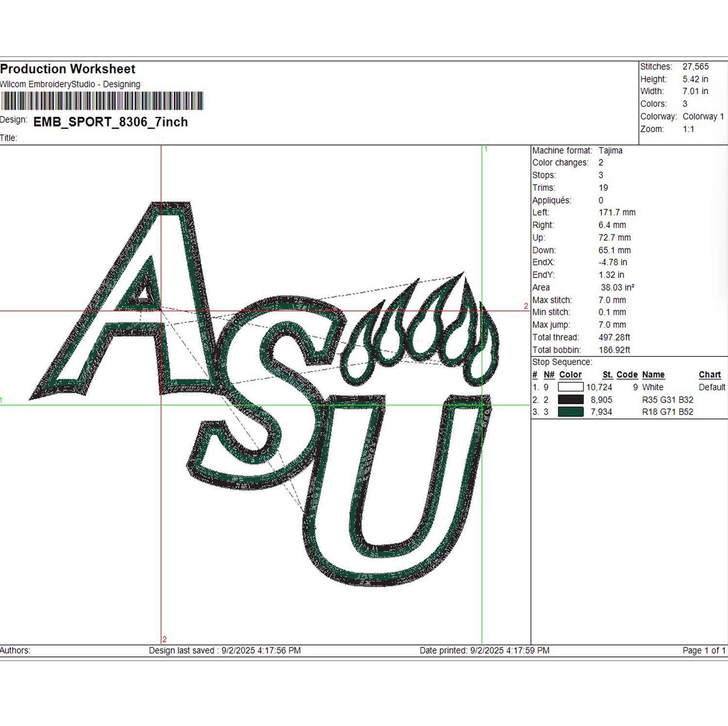Click the "Page 1 of 1" indicator
Screen dimensions: 728x726
tap(704, 651)
